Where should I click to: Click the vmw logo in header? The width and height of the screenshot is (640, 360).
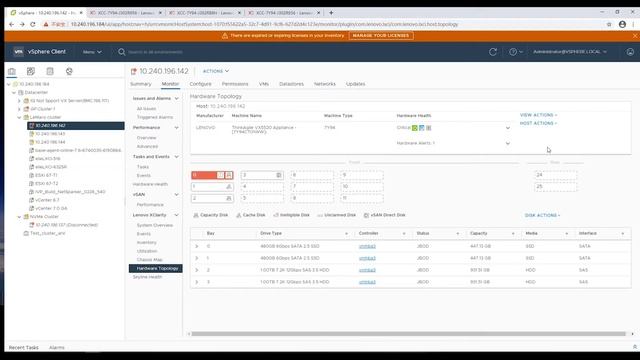pyautogui.click(x=18, y=52)
